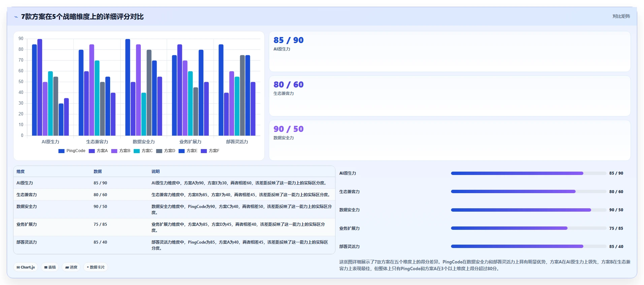Click the summary paragraph starting 这张图详细展示了
The height and width of the screenshot is (285, 644).
[x=485, y=265]
